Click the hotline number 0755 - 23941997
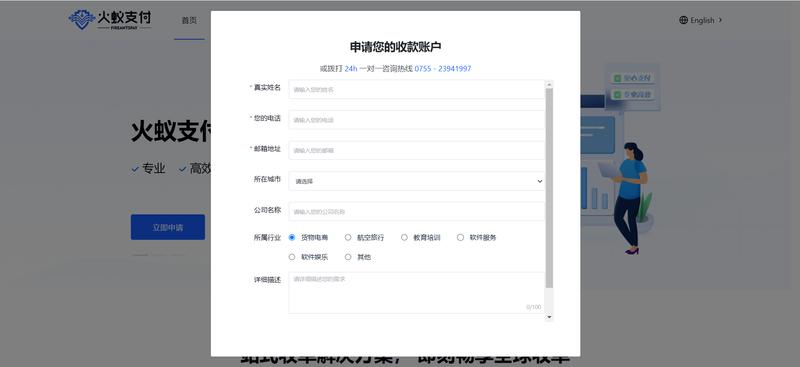Viewport: 800px width, 367px height. tap(442, 68)
